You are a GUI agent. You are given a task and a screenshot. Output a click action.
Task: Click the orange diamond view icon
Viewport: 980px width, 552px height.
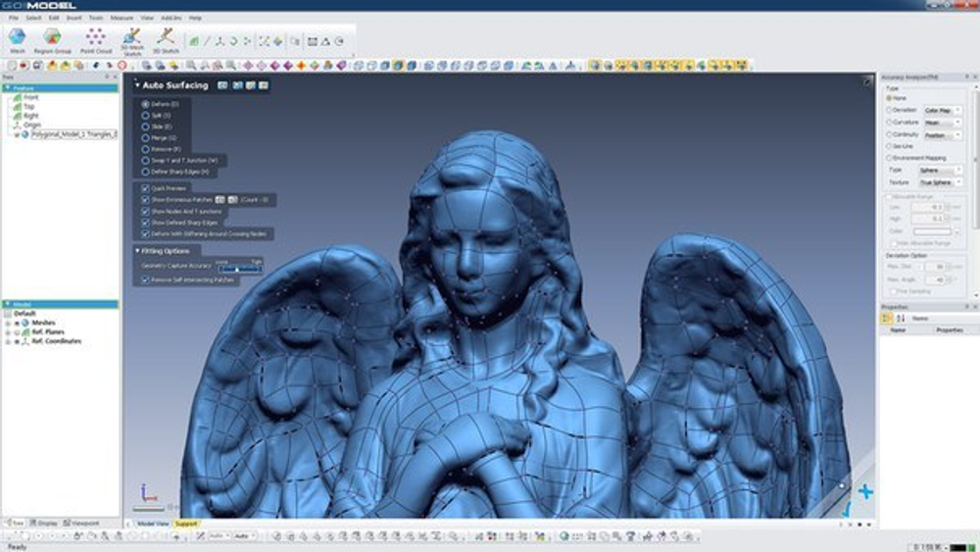[x=301, y=65]
